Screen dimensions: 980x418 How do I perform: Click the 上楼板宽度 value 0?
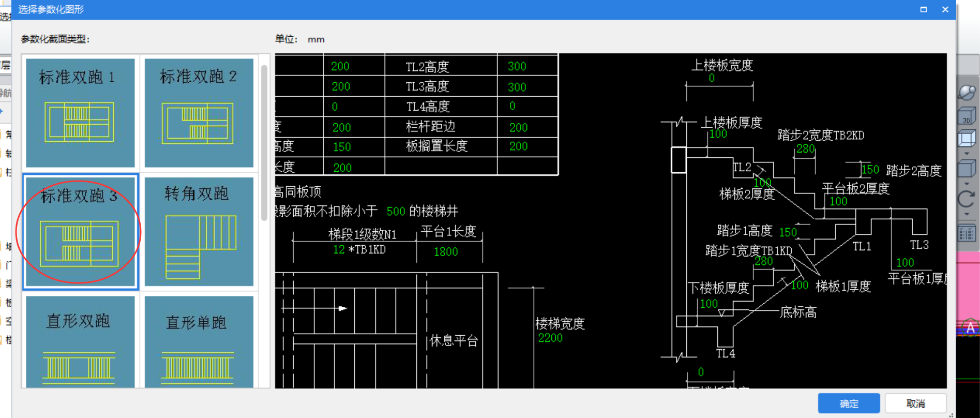pyautogui.click(x=712, y=78)
